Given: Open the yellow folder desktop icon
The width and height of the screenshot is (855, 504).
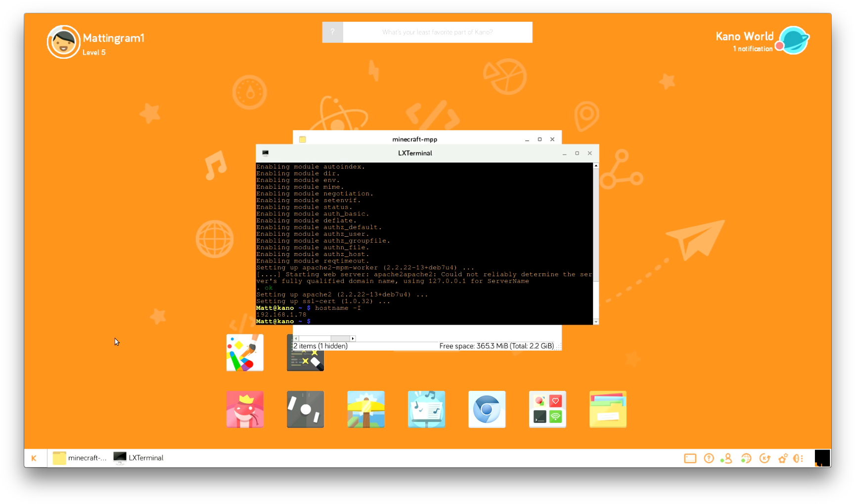Looking at the screenshot, I should 608,409.
